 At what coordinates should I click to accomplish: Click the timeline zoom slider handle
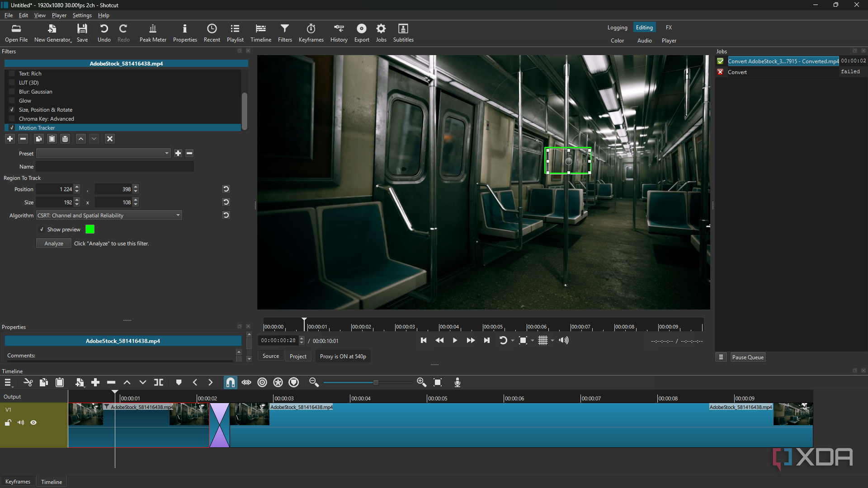tap(376, 382)
